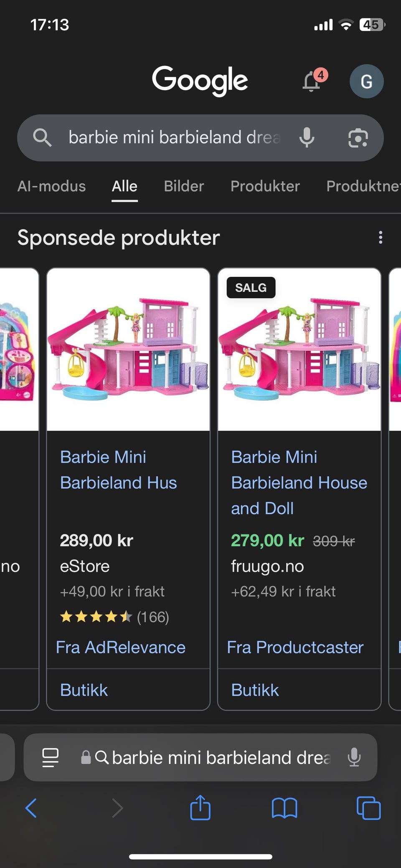Open Sponsede produkter more options menu

tap(380, 238)
